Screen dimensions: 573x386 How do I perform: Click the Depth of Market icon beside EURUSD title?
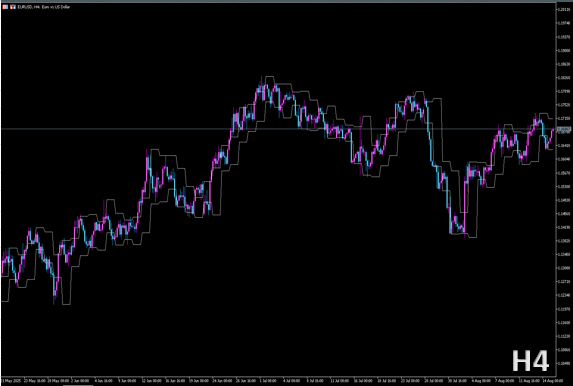5,7
